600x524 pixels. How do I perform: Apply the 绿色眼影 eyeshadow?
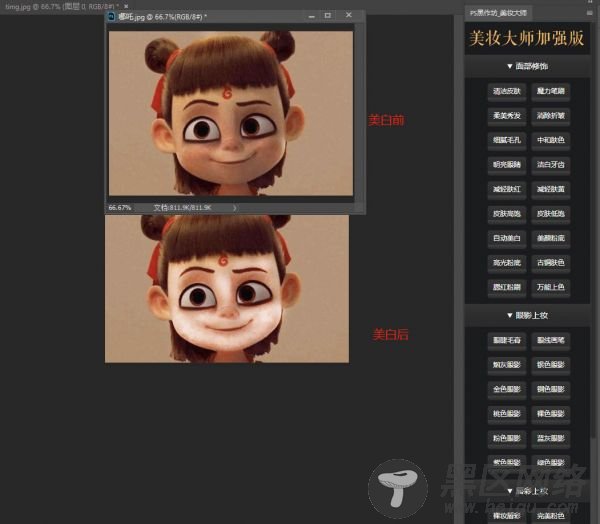[551, 462]
